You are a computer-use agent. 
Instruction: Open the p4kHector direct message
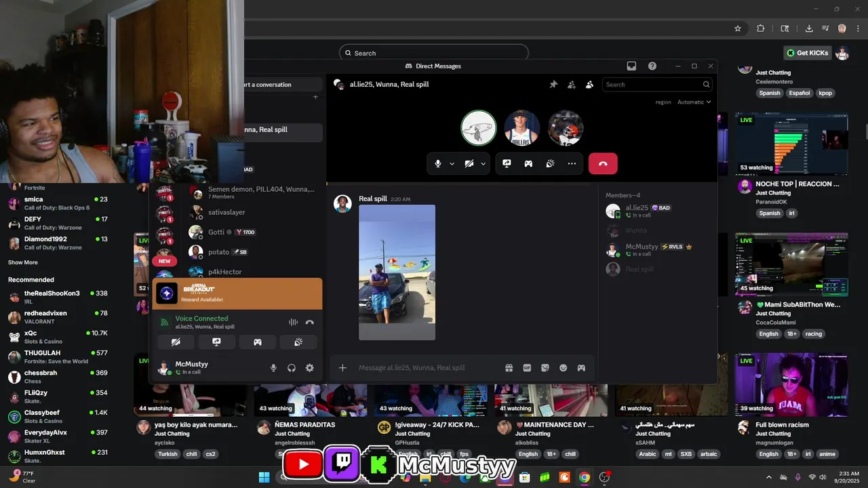click(x=254, y=272)
